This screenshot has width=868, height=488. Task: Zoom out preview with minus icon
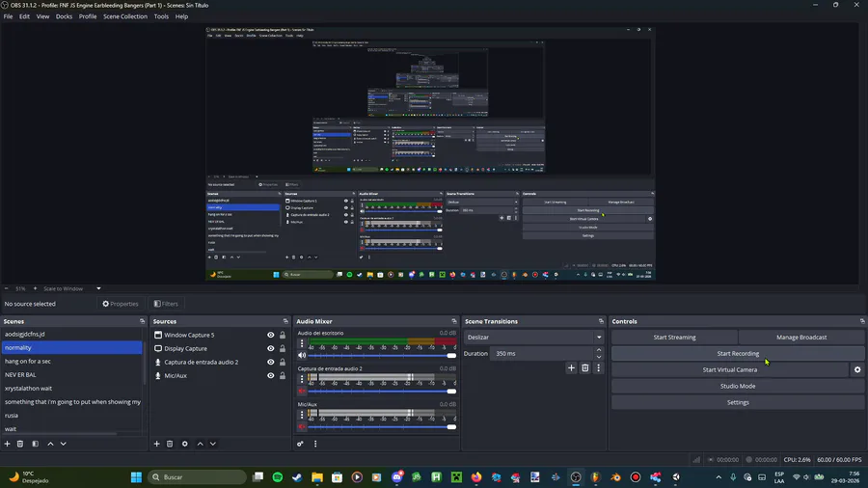6,288
